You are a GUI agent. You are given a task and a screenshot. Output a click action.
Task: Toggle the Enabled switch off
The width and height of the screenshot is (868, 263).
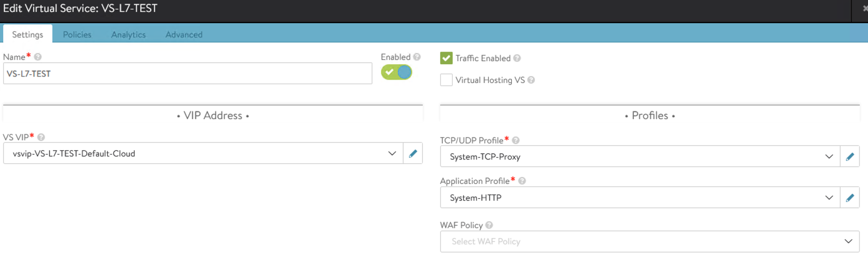point(397,72)
